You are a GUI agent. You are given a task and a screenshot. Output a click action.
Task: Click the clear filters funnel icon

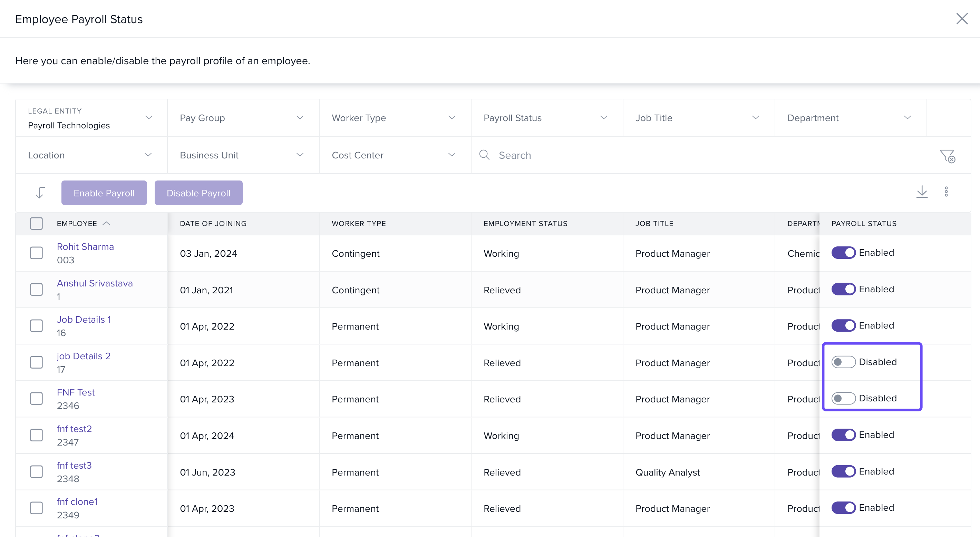[x=947, y=156]
